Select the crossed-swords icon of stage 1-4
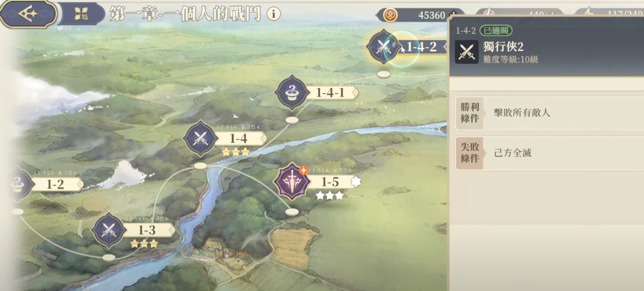644x291 pixels. click(x=200, y=138)
